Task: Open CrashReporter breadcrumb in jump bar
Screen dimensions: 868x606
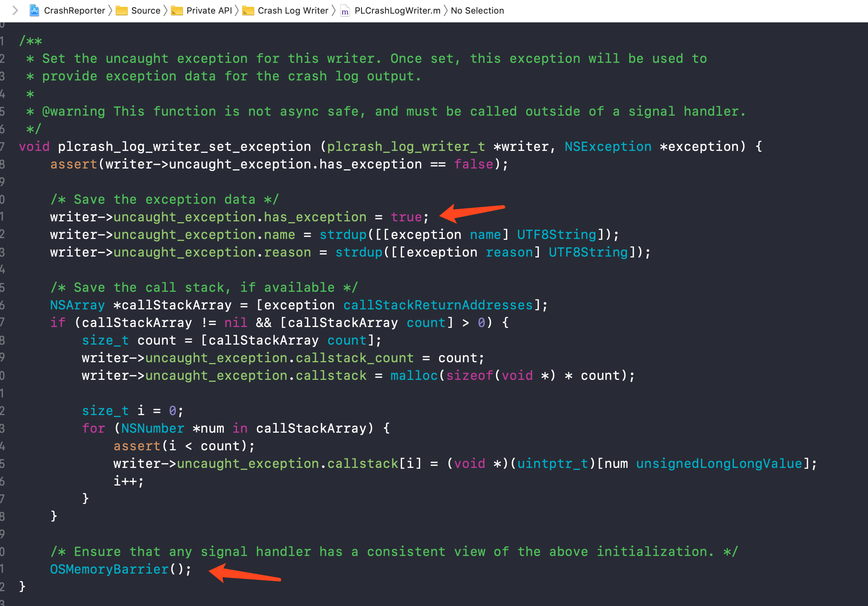Action: click(x=74, y=10)
